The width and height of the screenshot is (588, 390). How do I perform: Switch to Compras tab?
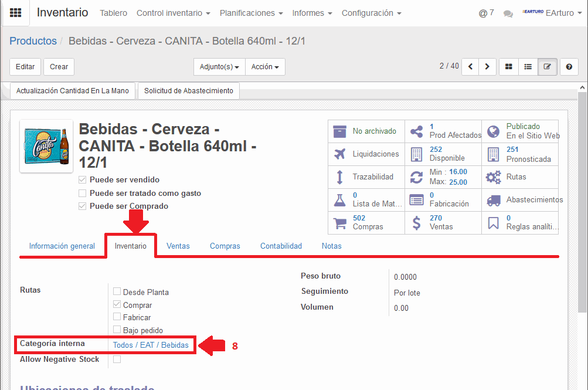pos(225,246)
